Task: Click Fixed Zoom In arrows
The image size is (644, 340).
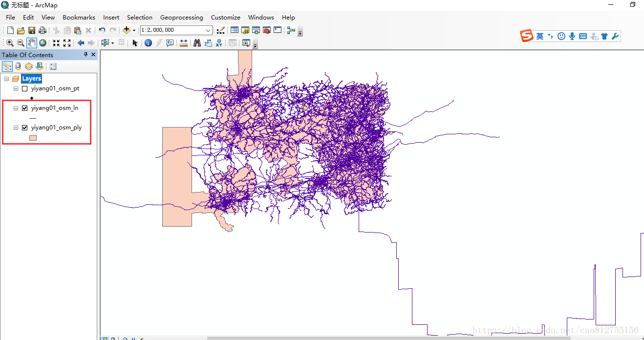Action: (56, 43)
